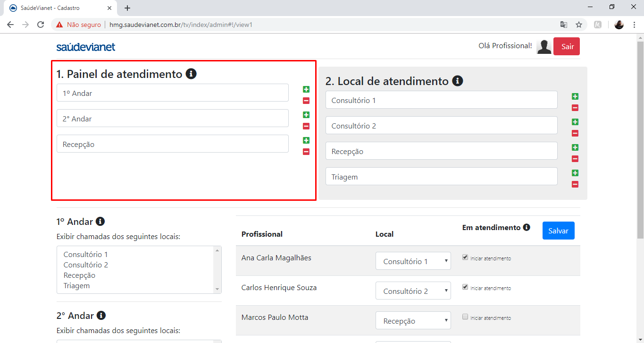Add a location after Consultório 1
Image resolution: width=644 pixels, height=343 pixels.
575,96
